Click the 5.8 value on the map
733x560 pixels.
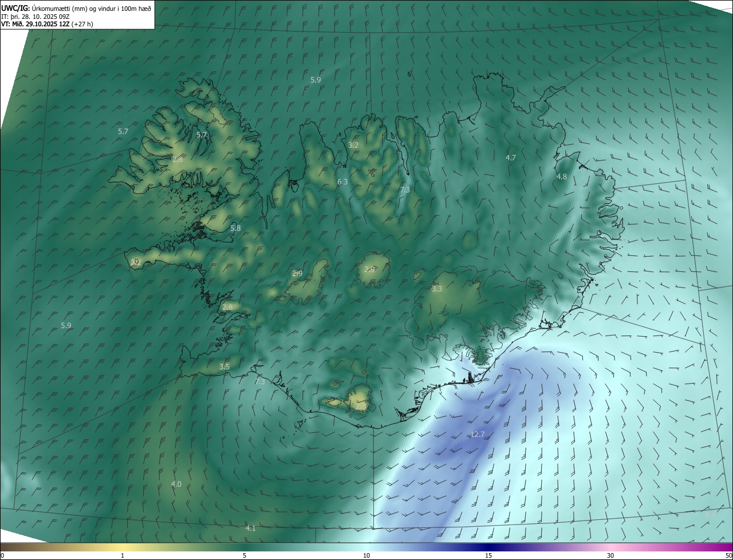click(235, 228)
